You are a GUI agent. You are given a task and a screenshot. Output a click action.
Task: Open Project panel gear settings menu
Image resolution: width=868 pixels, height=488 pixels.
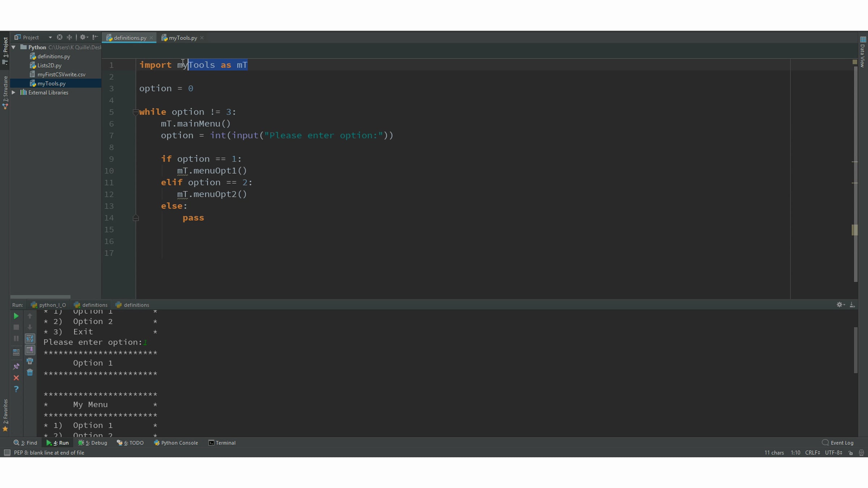pos(84,37)
